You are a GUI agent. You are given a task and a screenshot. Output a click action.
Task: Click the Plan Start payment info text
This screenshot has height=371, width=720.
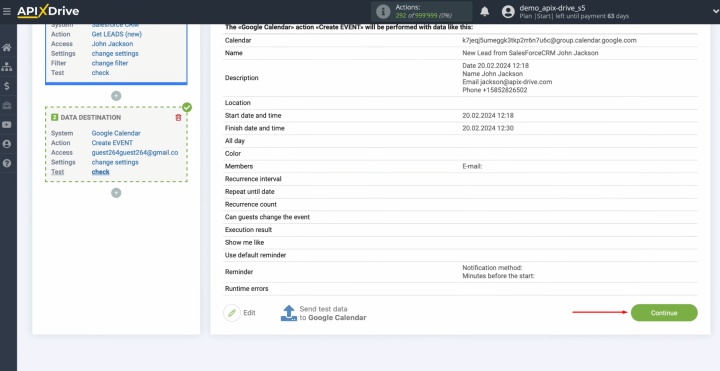(x=574, y=16)
